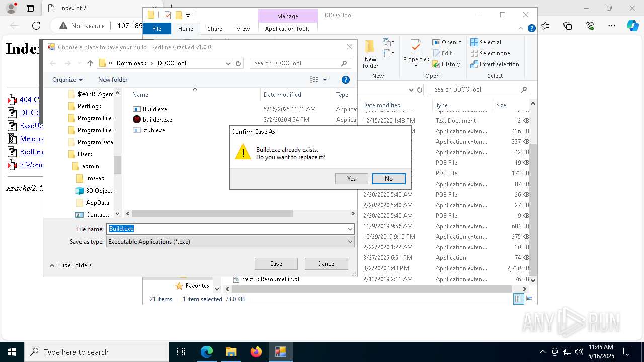Open the save dialog help icon
Viewport: 644px width, 362px height.
click(x=346, y=80)
